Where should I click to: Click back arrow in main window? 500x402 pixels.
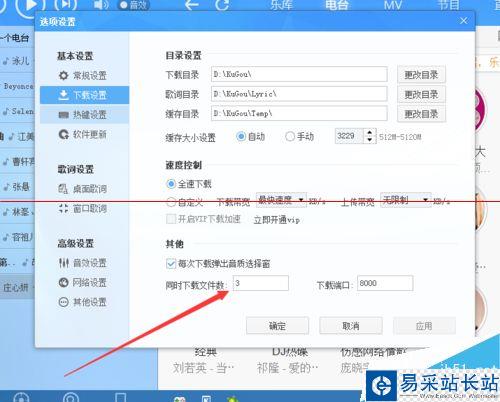click(x=192, y=5)
